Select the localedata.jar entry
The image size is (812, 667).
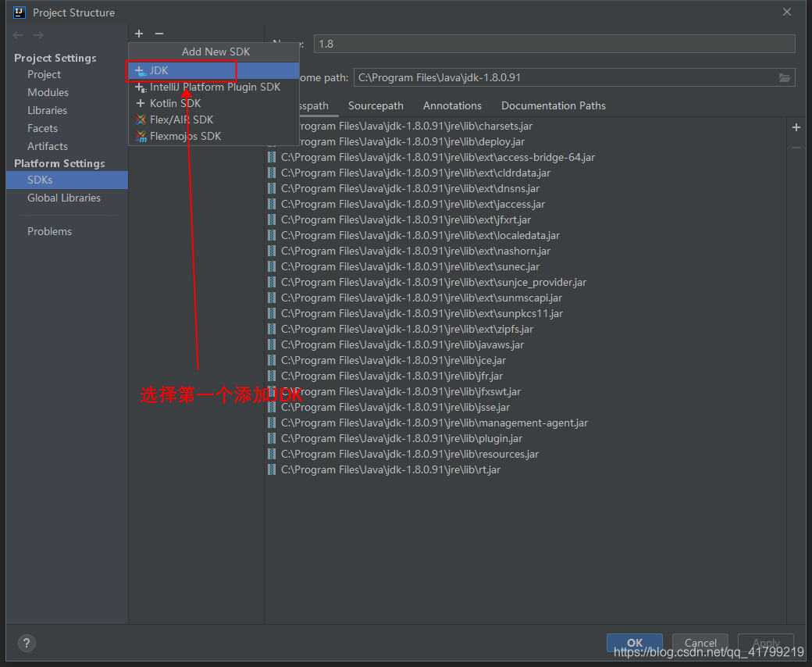525,236
